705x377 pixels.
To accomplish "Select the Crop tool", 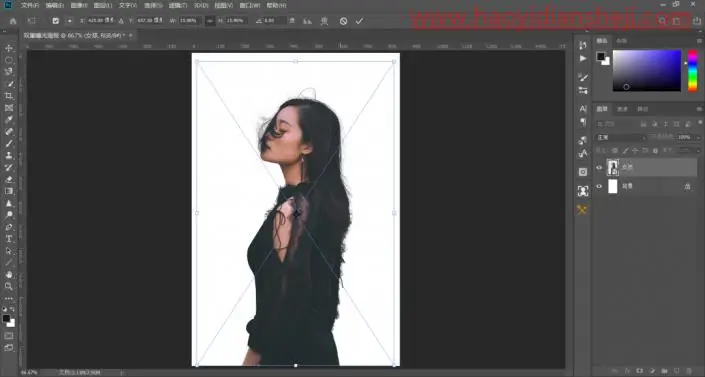I will (9, 96).
